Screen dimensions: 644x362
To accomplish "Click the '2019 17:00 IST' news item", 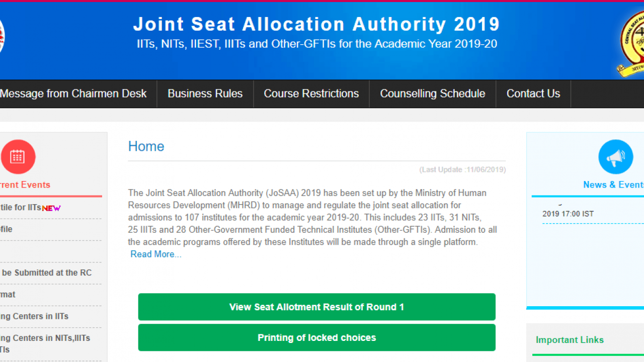I will click(568, 214).
